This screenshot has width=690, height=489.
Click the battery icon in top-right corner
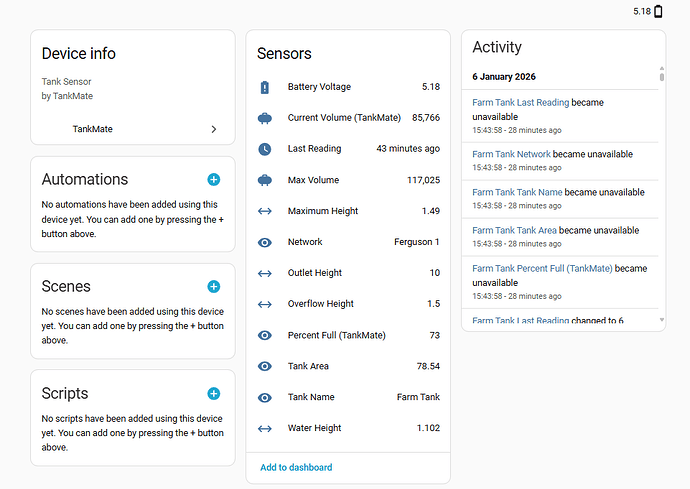point(658,11)
